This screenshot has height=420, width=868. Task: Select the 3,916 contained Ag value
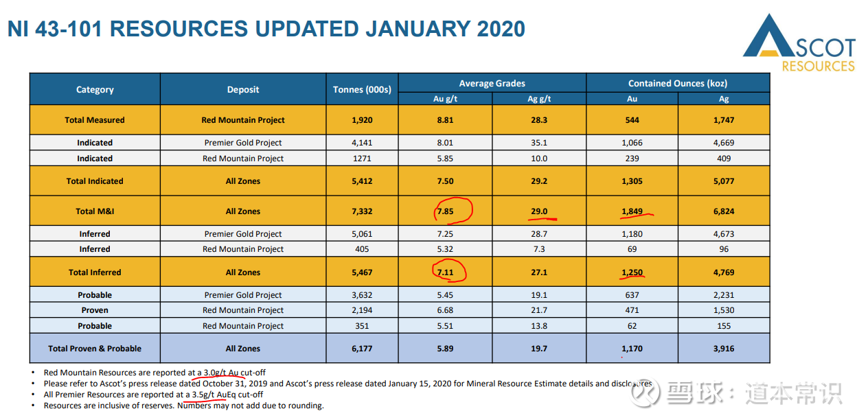724,349
